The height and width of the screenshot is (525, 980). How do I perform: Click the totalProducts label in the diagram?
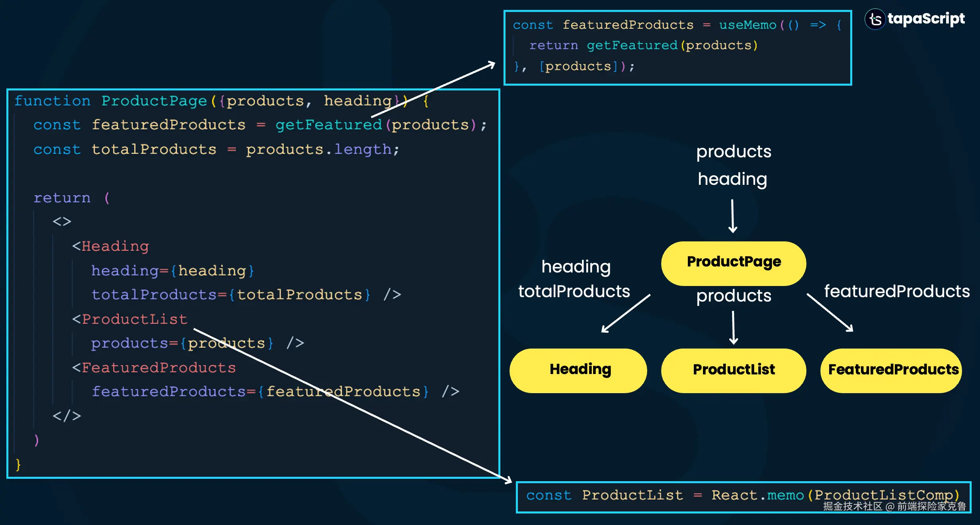tap(574, 291)
